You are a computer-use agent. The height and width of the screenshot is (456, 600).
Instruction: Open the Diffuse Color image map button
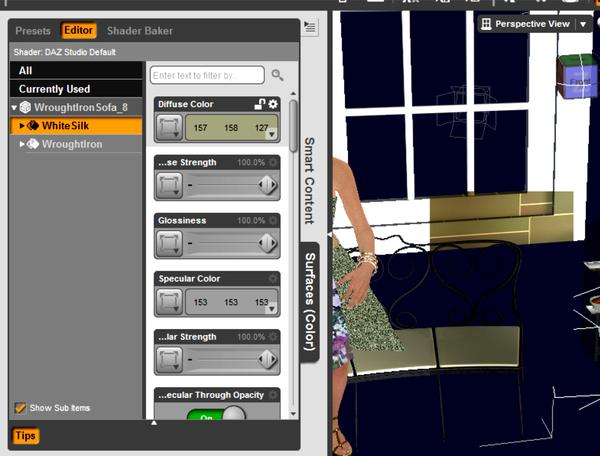click(169, 127)
